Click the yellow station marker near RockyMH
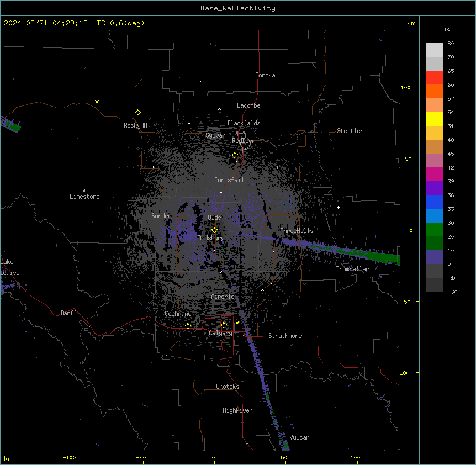The image size is (476, 465). [138, 112]
